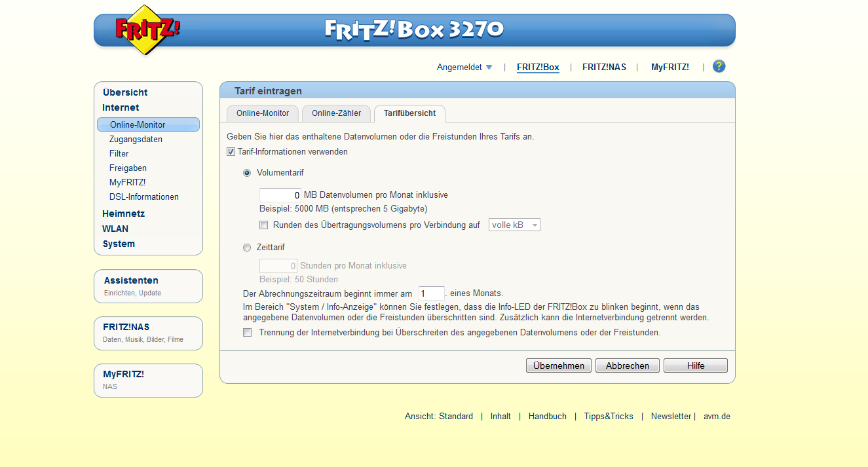Image resolution: width=868 pixels, height=467 pixels.
Task: Switch to the Online-Zähler tab
Action: point(336,113)
